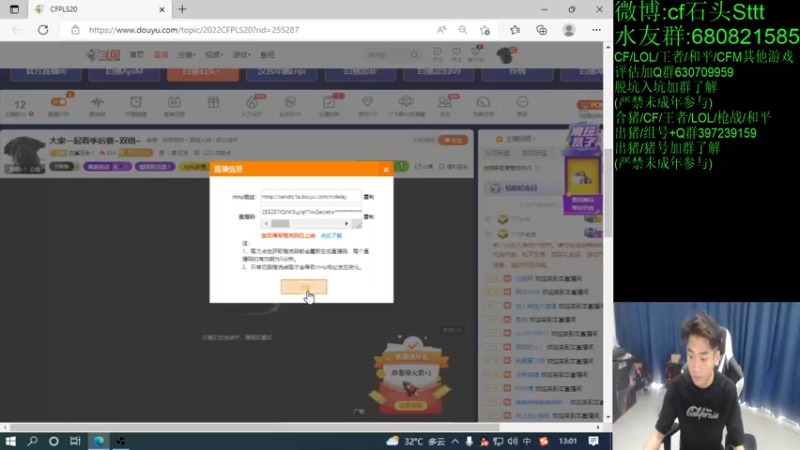Open watch history clock icon in Douyu header
Screen dimensions: 800x450
[x=437, y=53]
